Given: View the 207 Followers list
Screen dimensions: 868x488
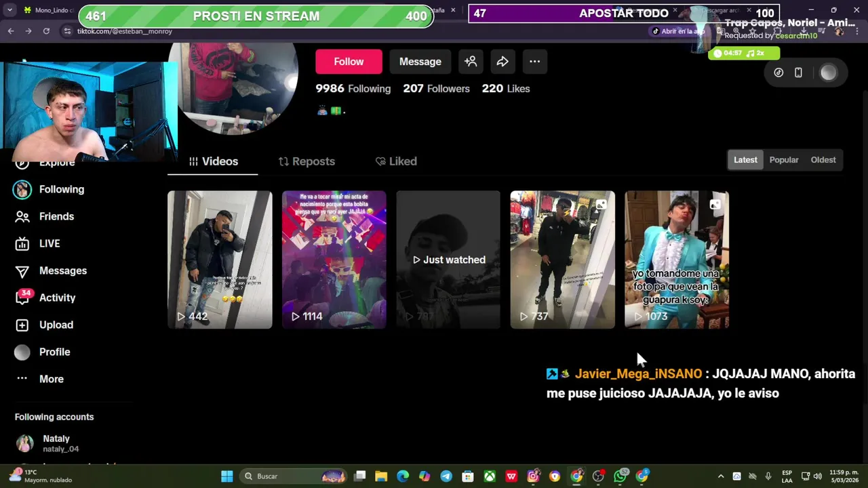Looking at the screenshot, I should (x=436, y=89).
